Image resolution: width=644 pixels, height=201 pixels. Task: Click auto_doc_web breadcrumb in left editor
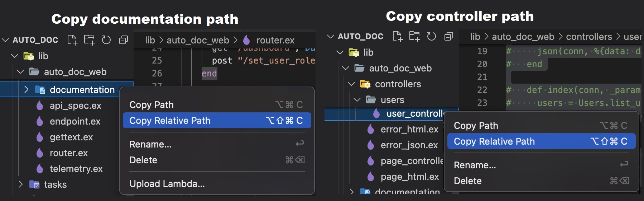coord(198,40)
